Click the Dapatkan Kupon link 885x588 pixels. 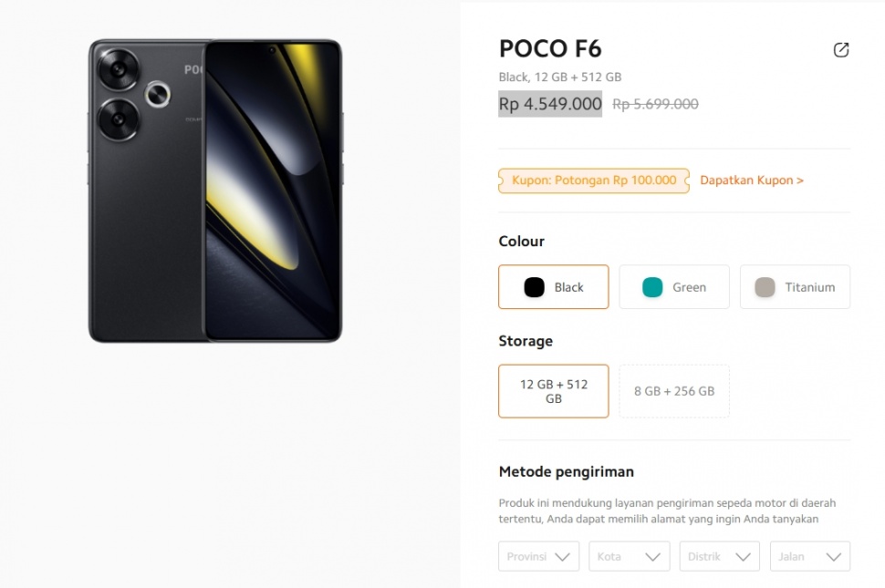tap(752, 181)
